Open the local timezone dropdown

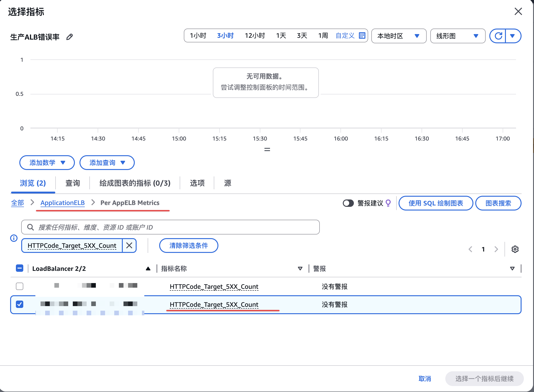tap(399, 36)
